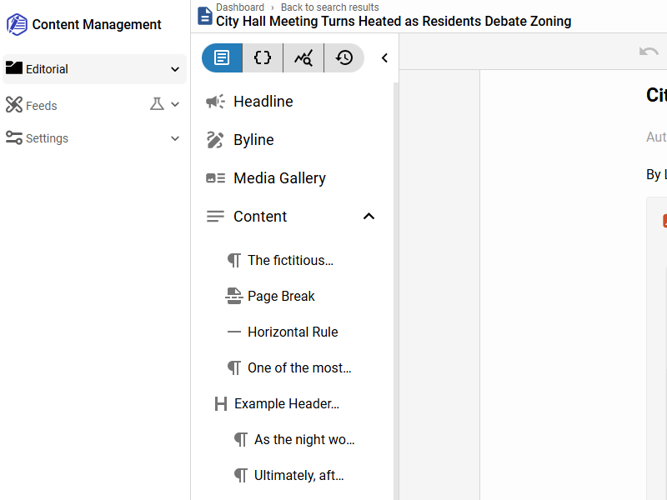The height and width of the screenshot is (500, 667).
Task: Open the analytics search view icon
Action: pos(303,58)
